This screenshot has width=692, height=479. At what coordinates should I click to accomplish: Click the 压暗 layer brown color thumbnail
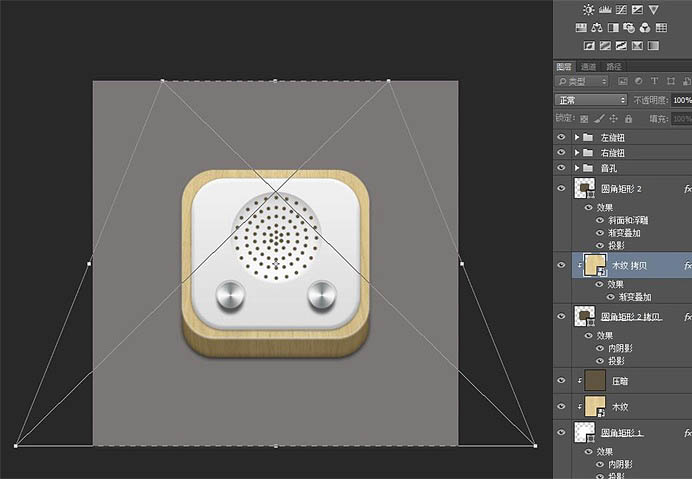tap(593, 381)
